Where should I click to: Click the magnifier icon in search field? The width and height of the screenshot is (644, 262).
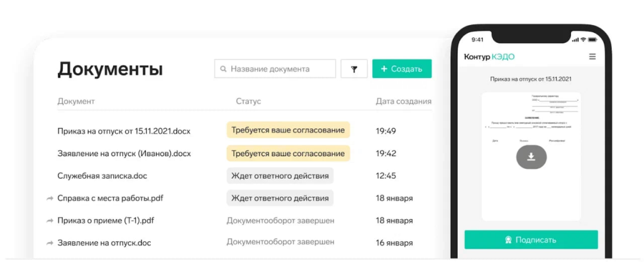pos(223,69)
